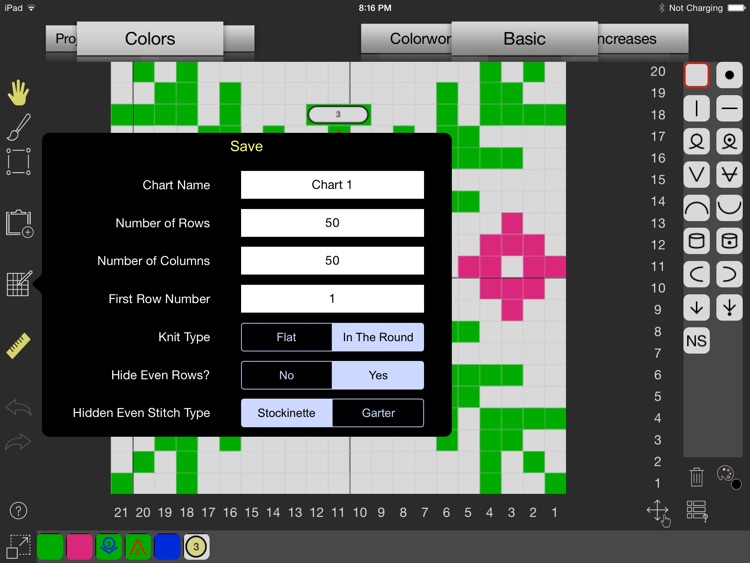Edit the Number of Columns field

point(332,261)
